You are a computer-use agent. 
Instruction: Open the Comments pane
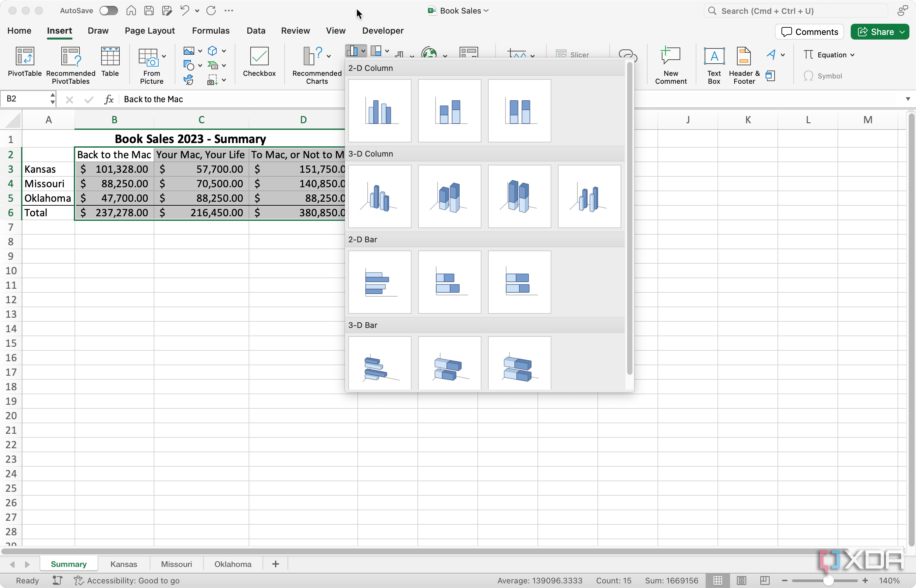(x=809, y=32)
